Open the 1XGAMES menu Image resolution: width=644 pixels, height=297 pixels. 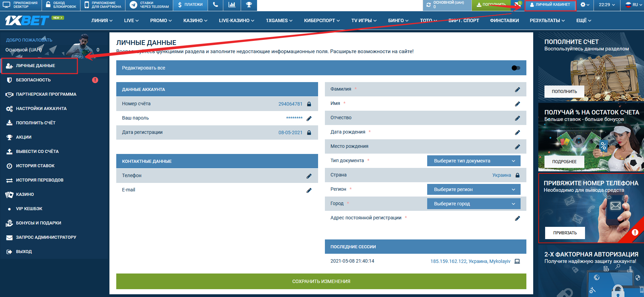tap(279, 20)
